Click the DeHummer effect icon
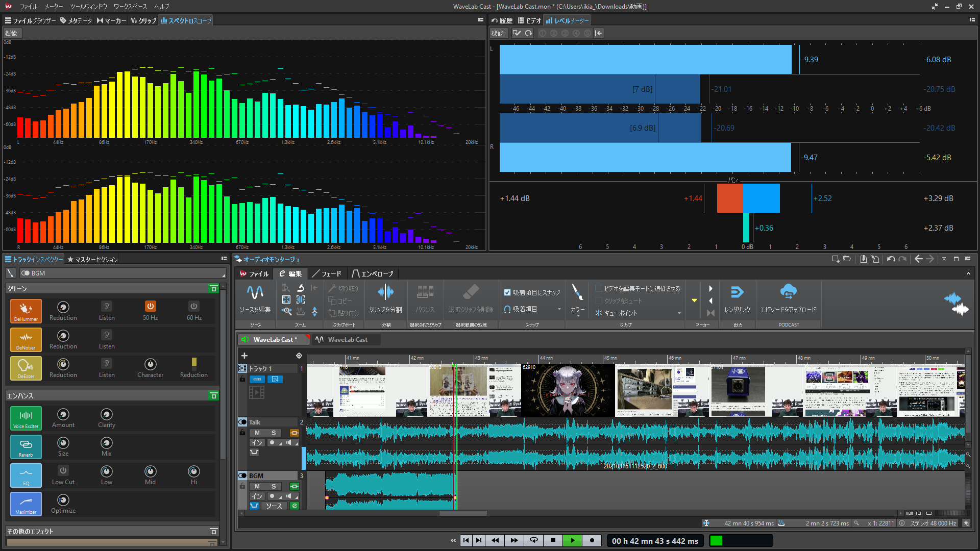The width and height of the screenshot is (980, 551). click(x=26, y=310)
